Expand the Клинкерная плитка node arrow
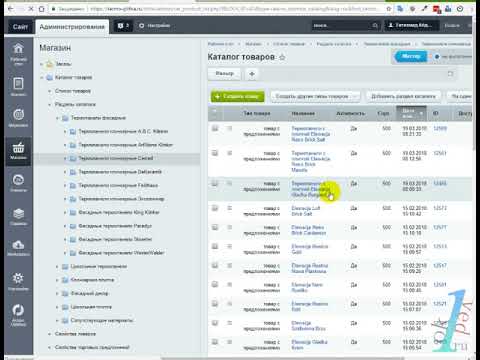 click(x=57, y=280)
